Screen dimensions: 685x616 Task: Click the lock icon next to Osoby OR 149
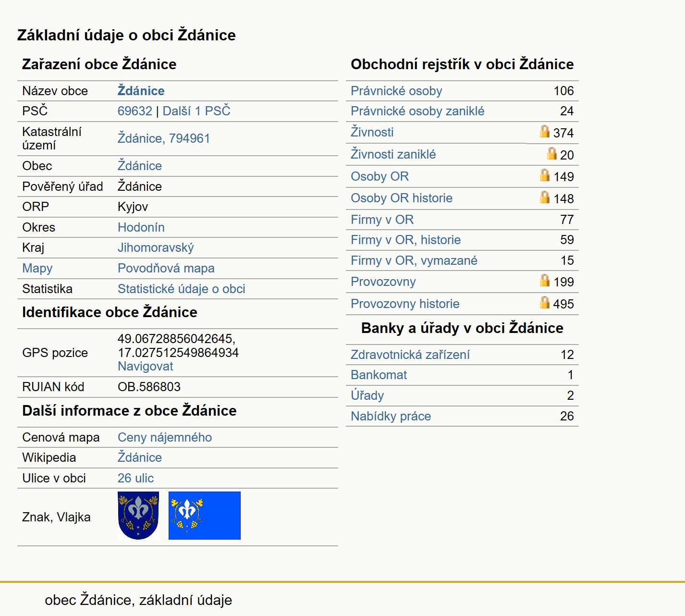point(544,175)
